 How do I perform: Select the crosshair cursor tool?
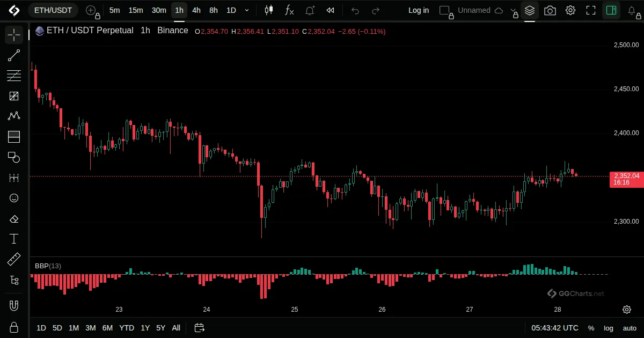click(x=14, y=35)
